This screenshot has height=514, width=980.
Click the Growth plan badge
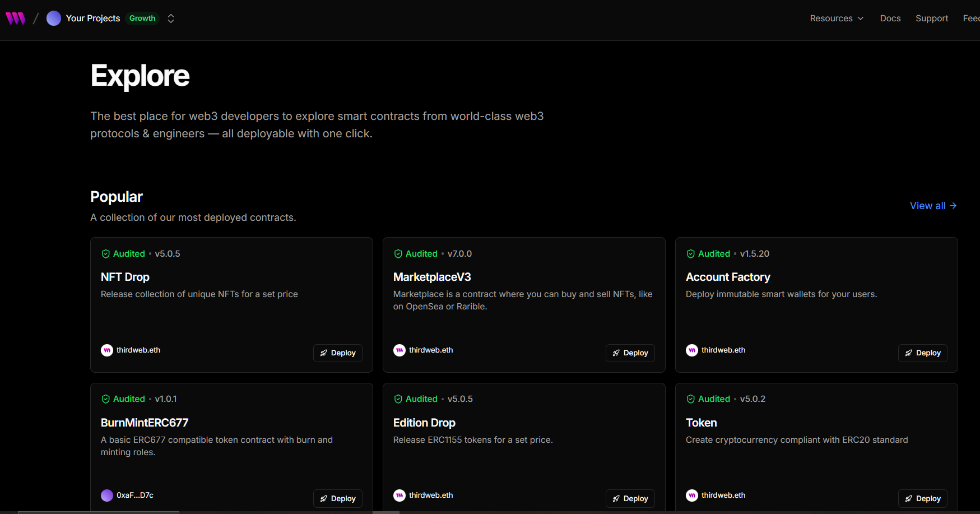click(x=142, y=18)
